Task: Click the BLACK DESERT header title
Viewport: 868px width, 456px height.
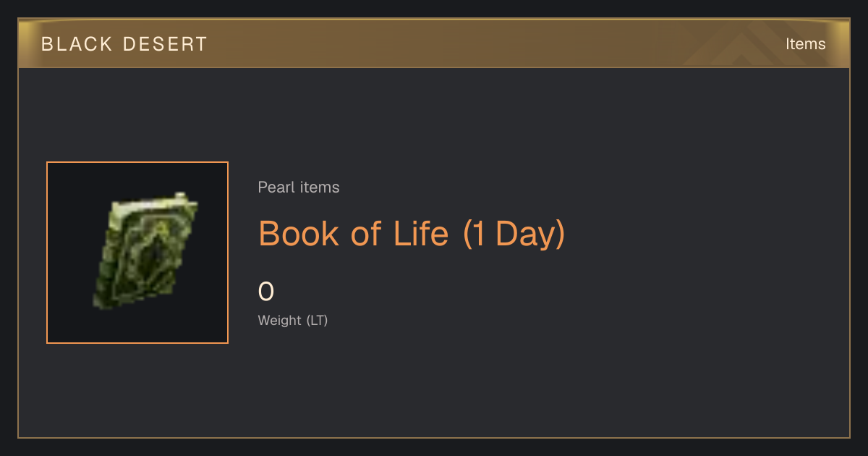Action: [124, 44]
